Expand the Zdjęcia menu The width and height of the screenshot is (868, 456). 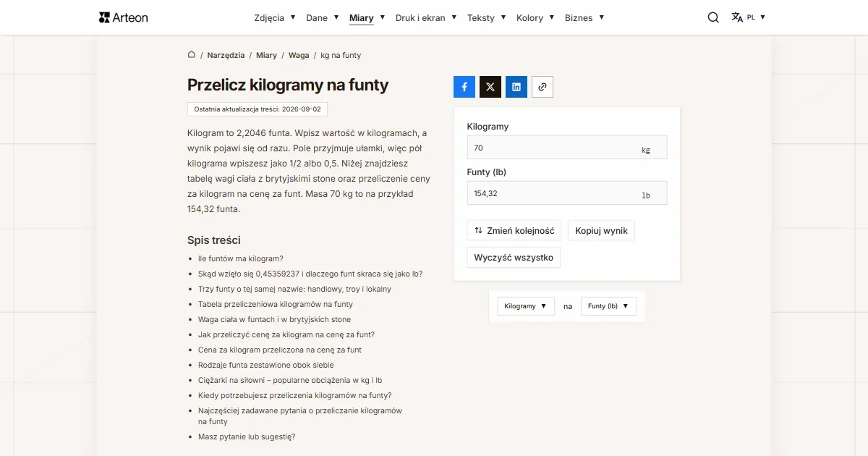pos(275,17)
